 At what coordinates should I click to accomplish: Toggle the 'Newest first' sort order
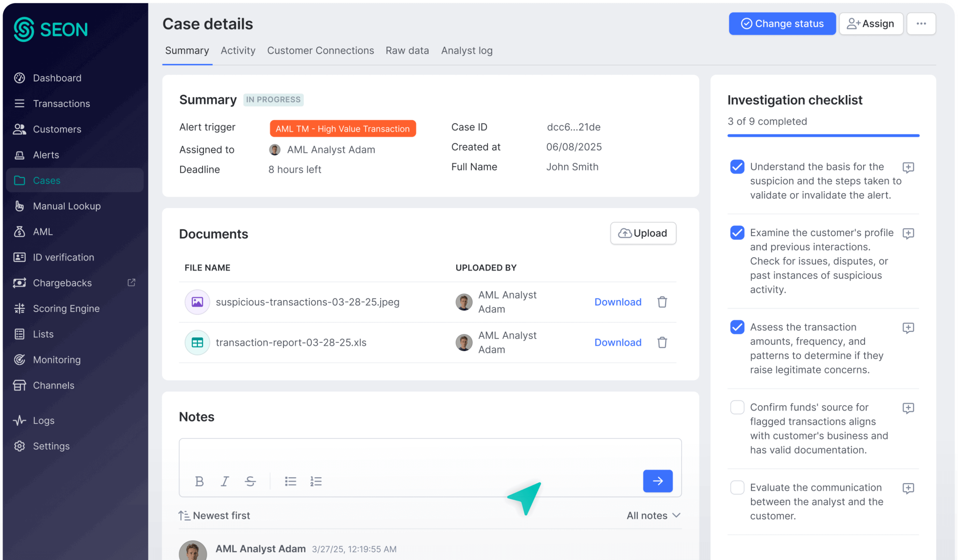pos(214,516)
